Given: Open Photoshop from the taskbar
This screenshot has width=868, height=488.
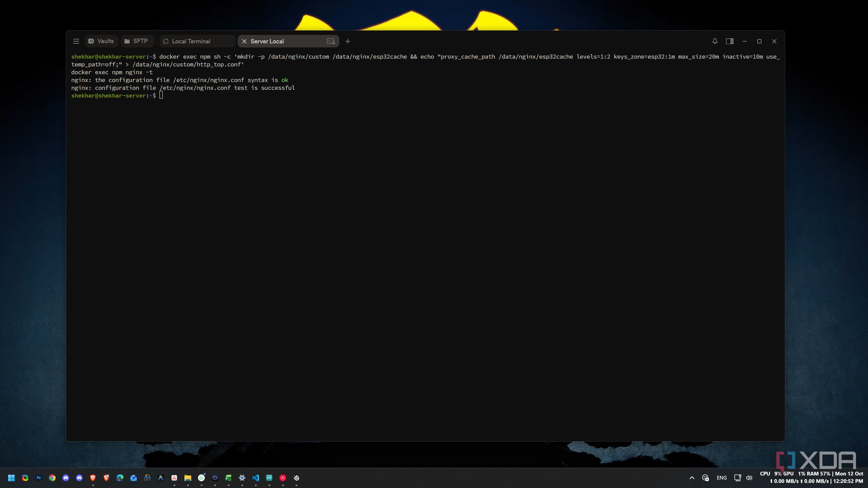Looking at the screenshot, I should (39, 478).
